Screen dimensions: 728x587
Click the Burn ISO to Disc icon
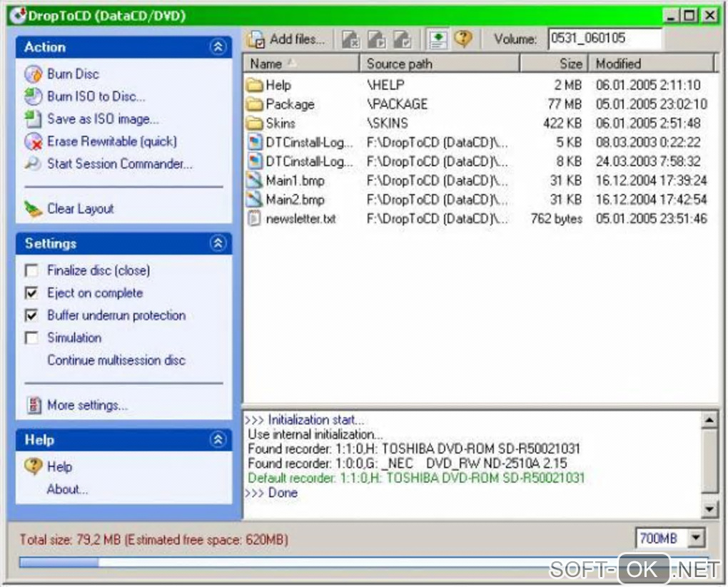(x=34, y=96)
